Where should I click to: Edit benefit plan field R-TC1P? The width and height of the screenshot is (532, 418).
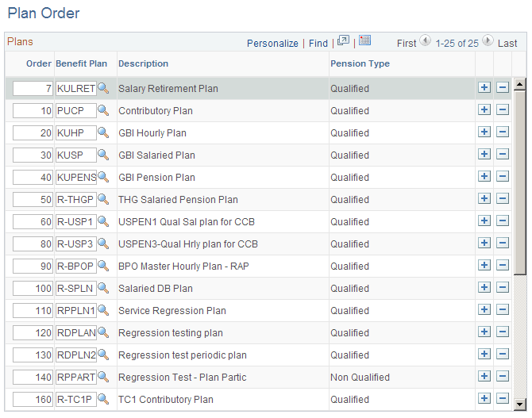point(76,399)
